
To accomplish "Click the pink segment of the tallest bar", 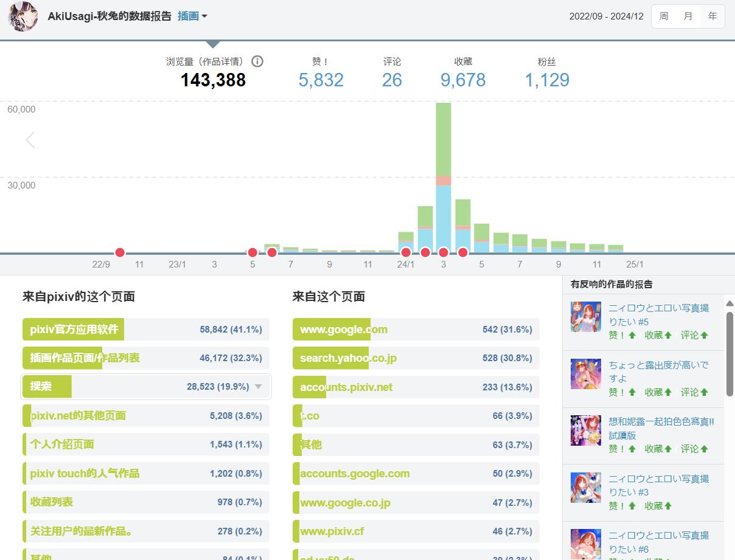I will tap(444, 181).
